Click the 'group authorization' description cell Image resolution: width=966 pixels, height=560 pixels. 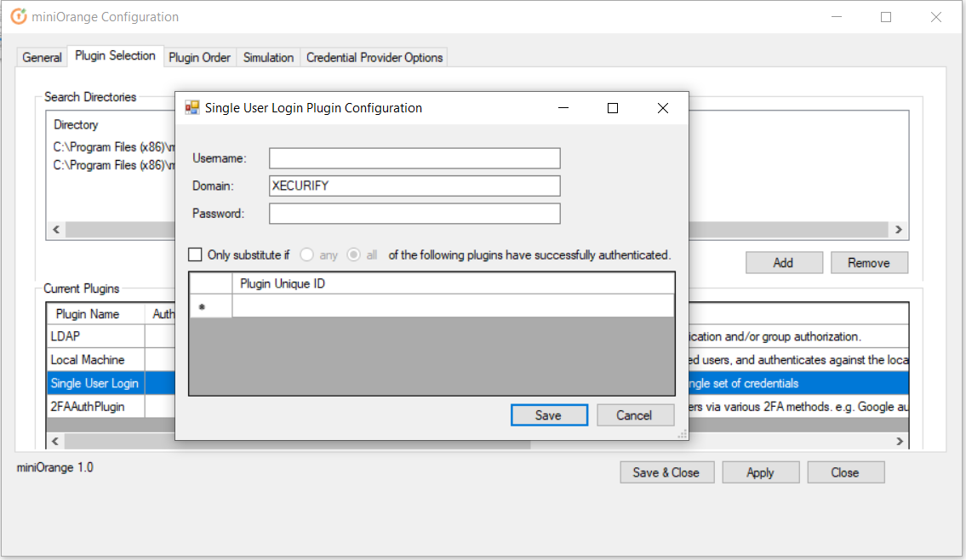[798, 336]
